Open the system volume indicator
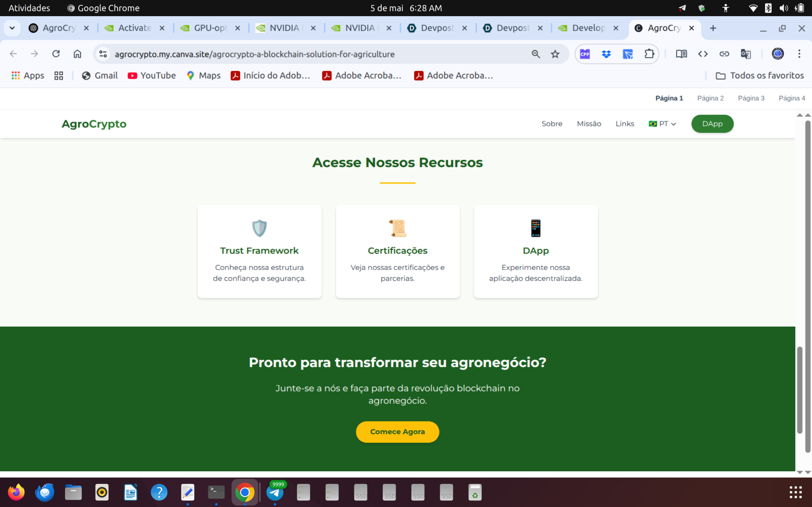This screenshot has height=507, width=812. click(784, 8)
